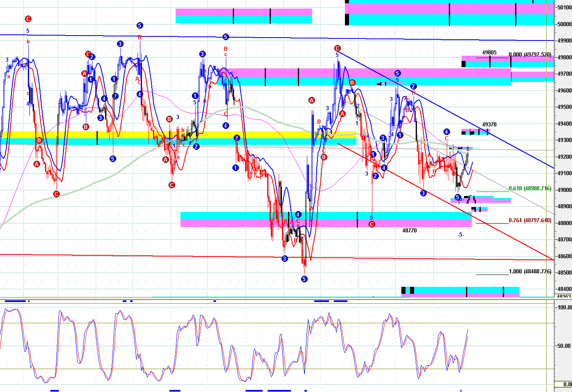Click 49600 on the price axis
This screenshot has width=572, height=392.
pyautogui.click(x=565, y=90)
